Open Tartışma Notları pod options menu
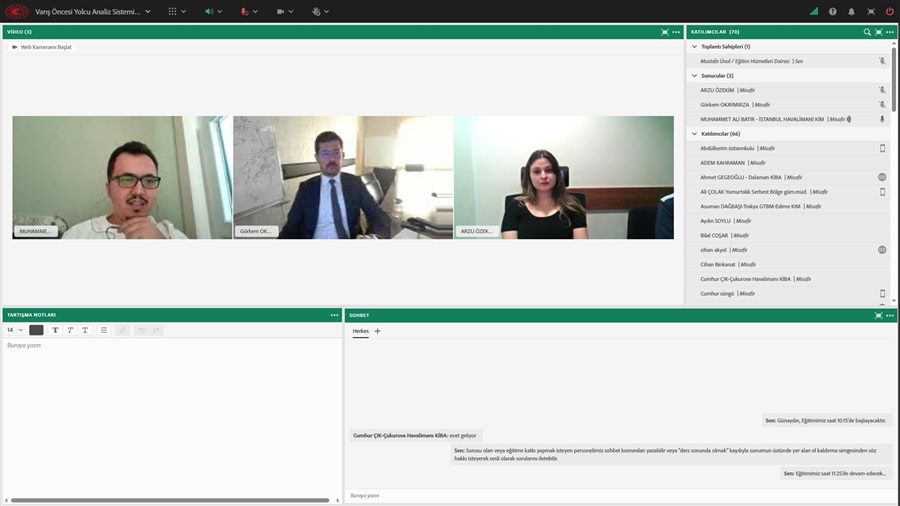 click(x=334, y=315)
